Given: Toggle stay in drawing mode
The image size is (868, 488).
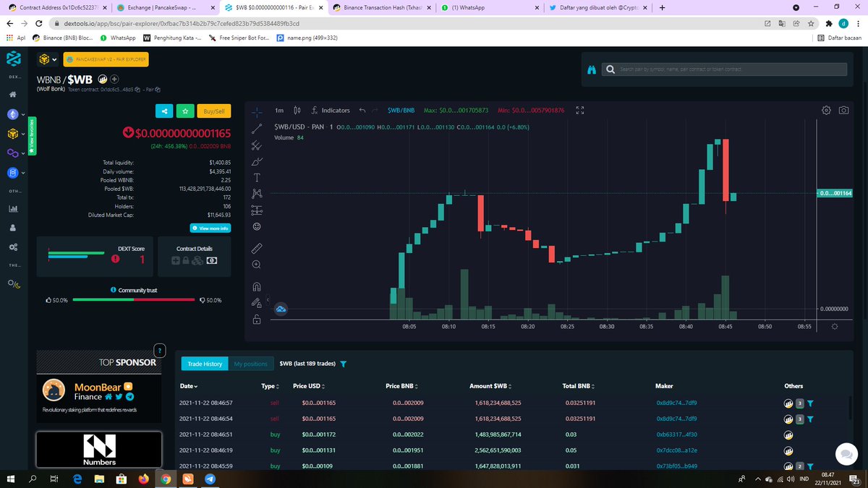Looking at the screenshot, I should (257, 303).
